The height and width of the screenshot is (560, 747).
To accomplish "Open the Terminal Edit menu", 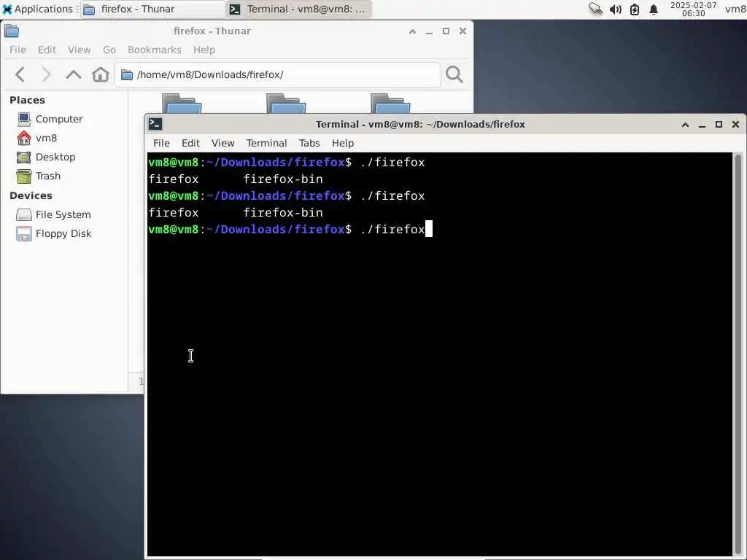I will click(190, 144).
